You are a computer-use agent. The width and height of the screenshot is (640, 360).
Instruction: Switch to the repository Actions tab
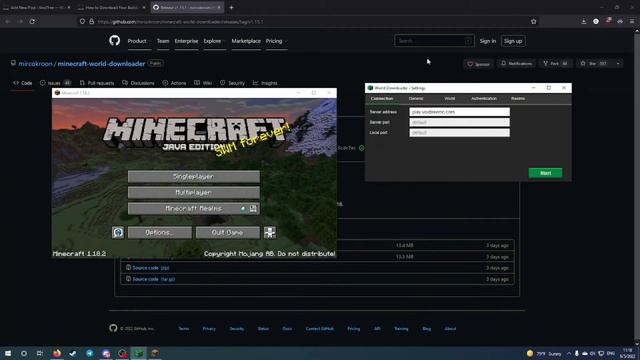click(x=174, y=83)
